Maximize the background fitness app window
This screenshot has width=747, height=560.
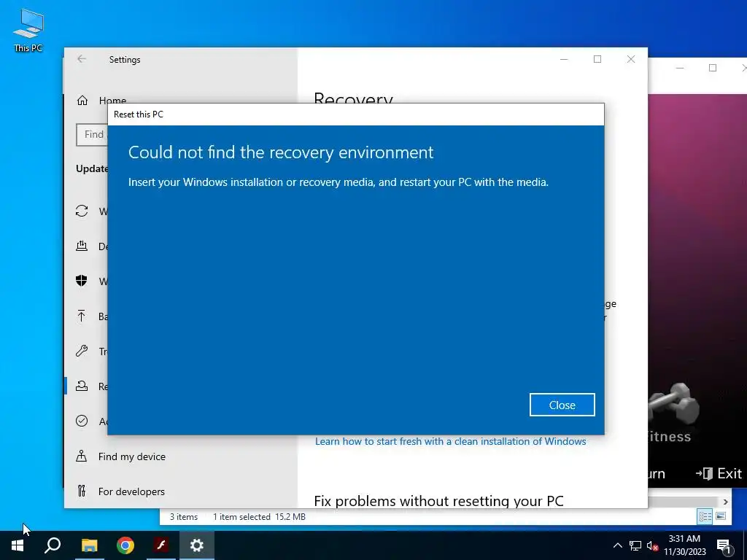pyautogui.click(x=713, y=68)
